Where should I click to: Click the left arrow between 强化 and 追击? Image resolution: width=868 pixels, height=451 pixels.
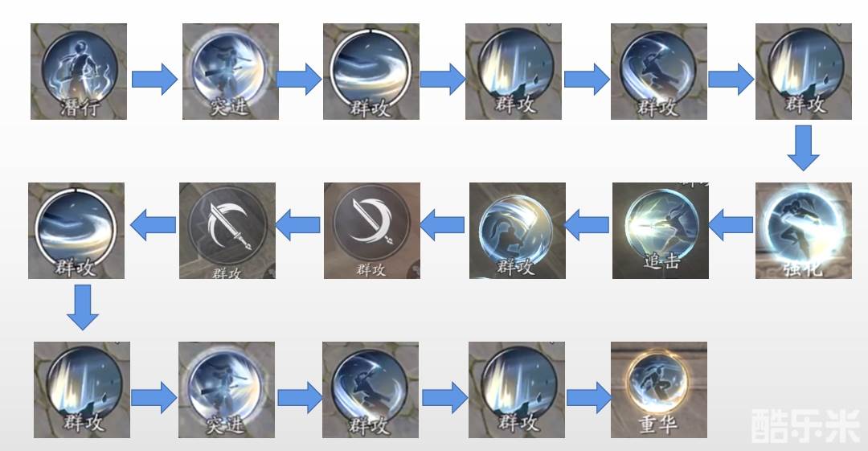click(x=731, y=224)
